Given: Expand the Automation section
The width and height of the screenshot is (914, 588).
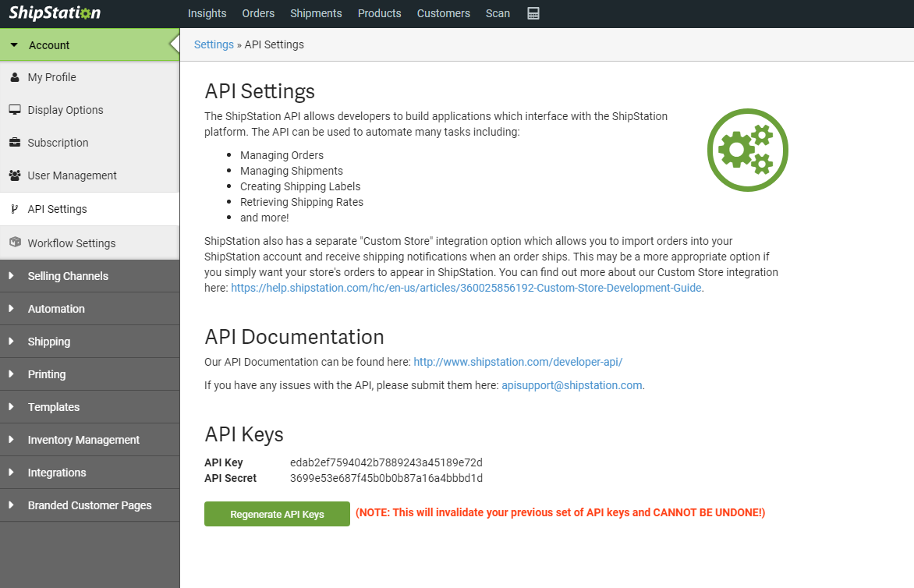Looking at the screenshot, I should [90, 308].
